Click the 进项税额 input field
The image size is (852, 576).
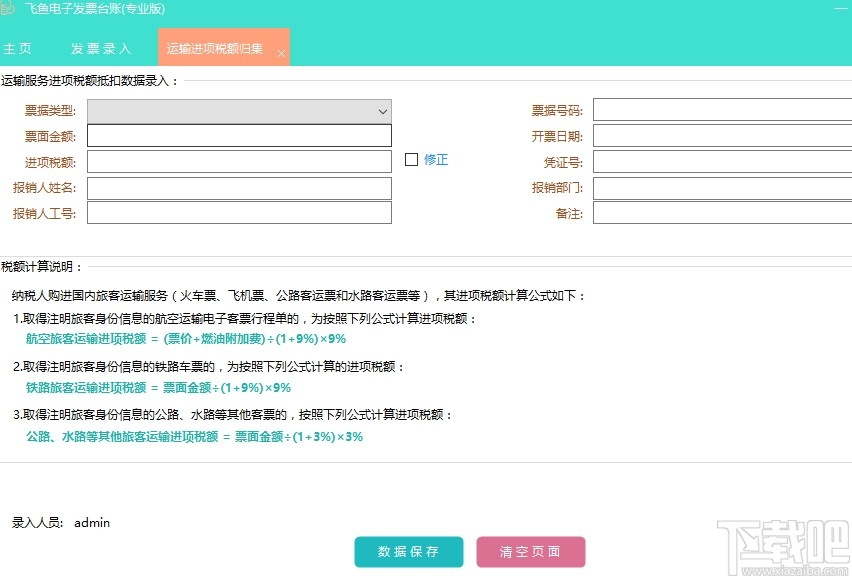click(238, 160)
